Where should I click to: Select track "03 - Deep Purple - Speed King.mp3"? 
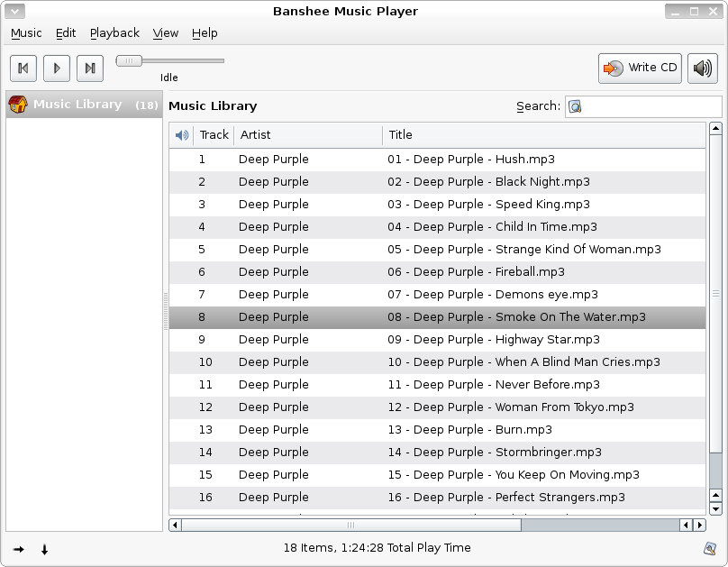point(437,205)
